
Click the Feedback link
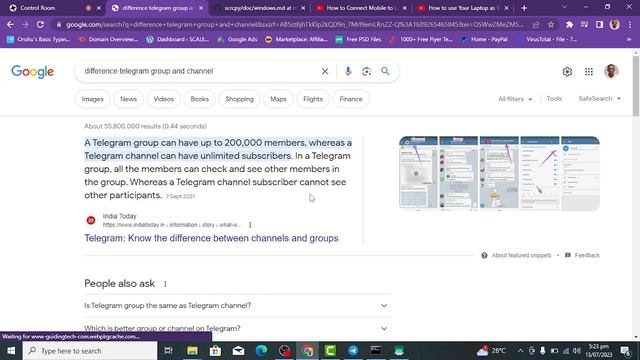click(x=587, y=255)
